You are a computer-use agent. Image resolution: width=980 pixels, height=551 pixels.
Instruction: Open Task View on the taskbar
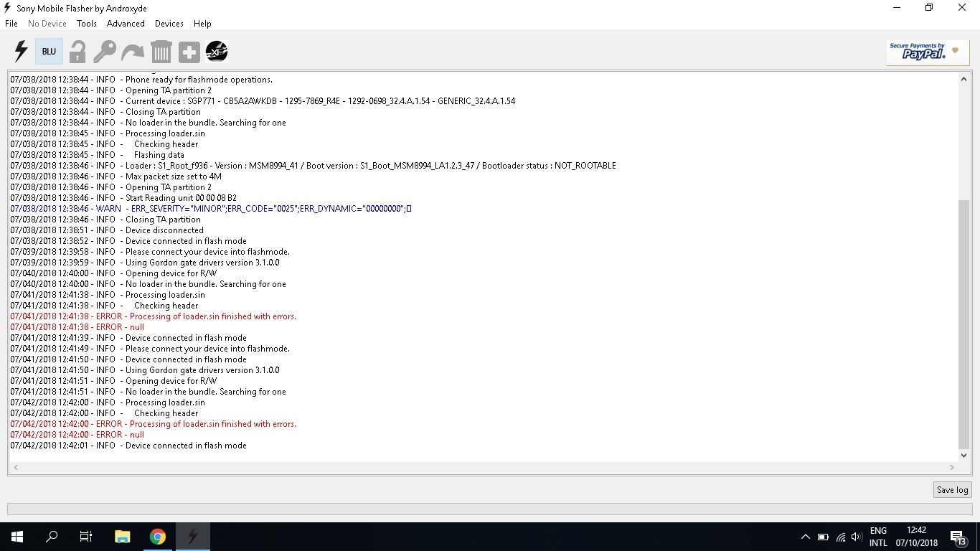click(86, 537)
